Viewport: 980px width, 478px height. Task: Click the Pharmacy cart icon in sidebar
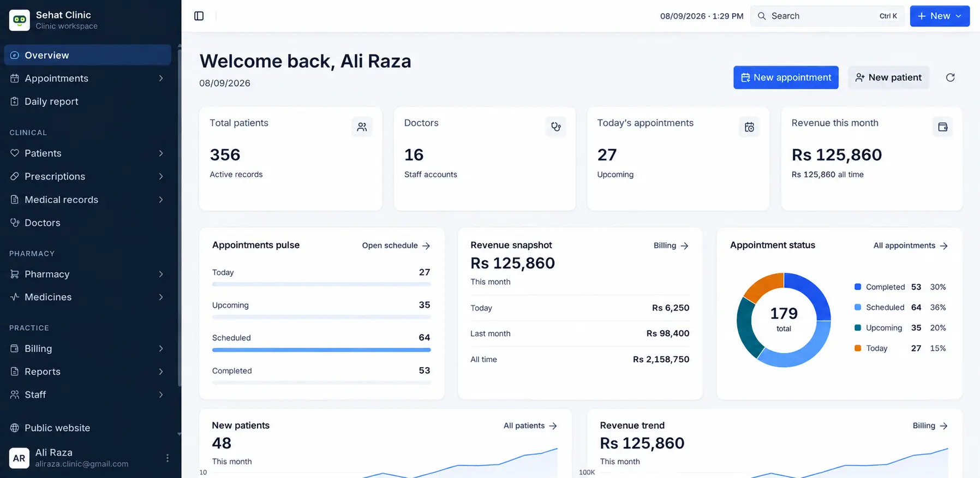pyautogui.click(x=15, y=274)
